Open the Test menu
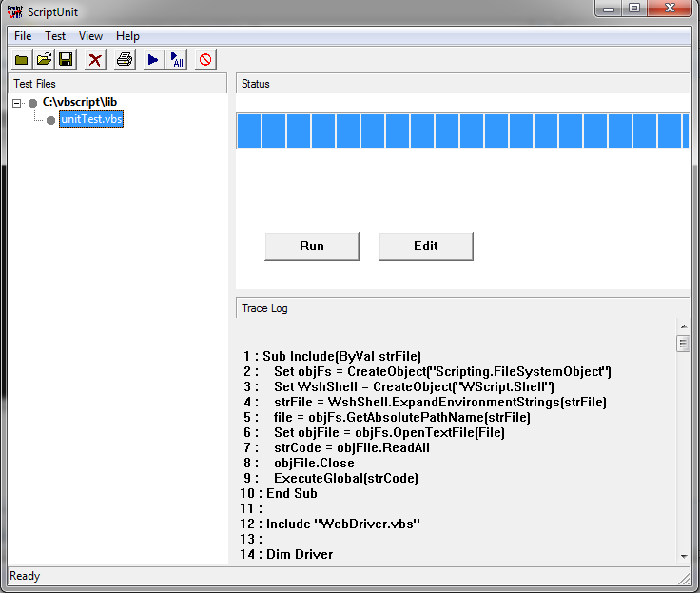This screenshot has height=593, width=700. pyautogui.click(x=55, y=36)
